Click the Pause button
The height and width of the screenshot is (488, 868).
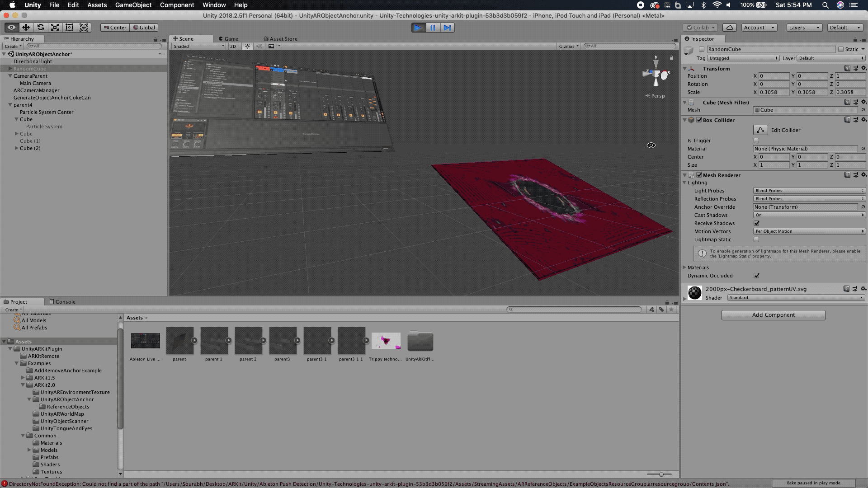tap(433, 28)
